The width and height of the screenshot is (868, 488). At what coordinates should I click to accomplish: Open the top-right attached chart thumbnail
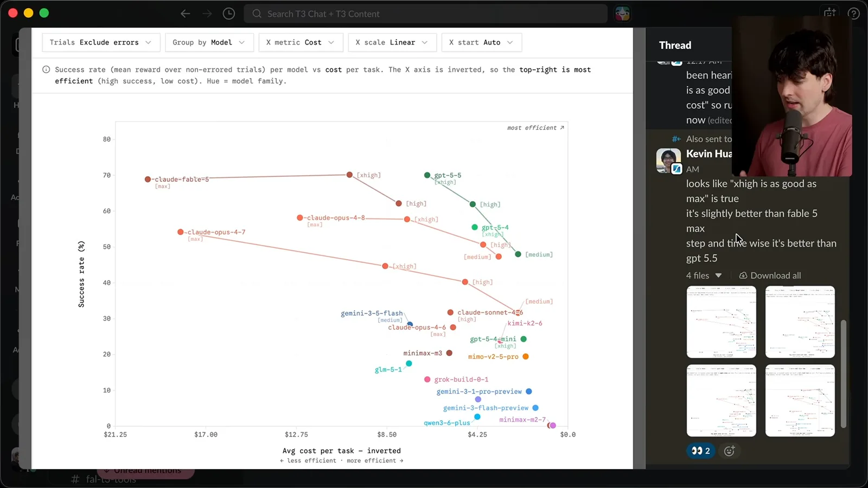[x=800, y=322]
